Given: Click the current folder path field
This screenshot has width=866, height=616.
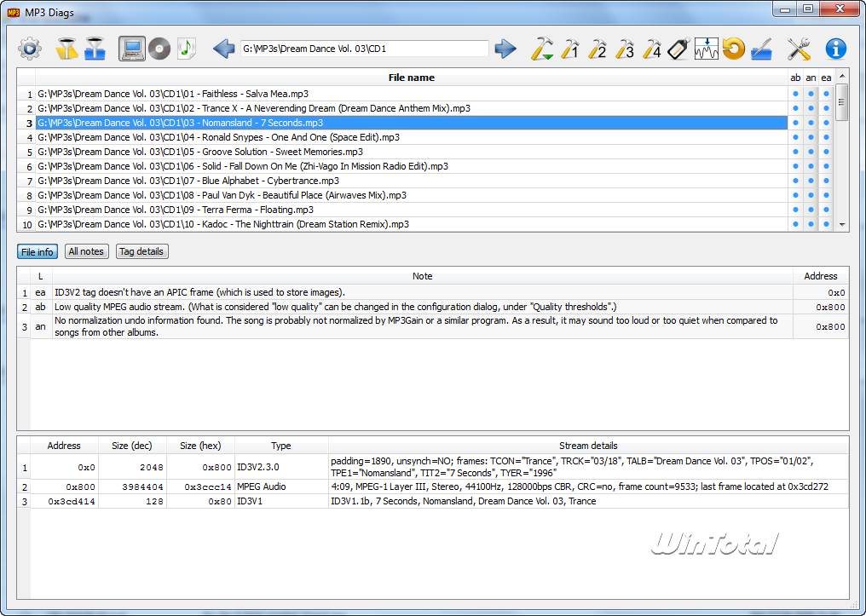Looking at the screenshot, I should click(365, 49).
